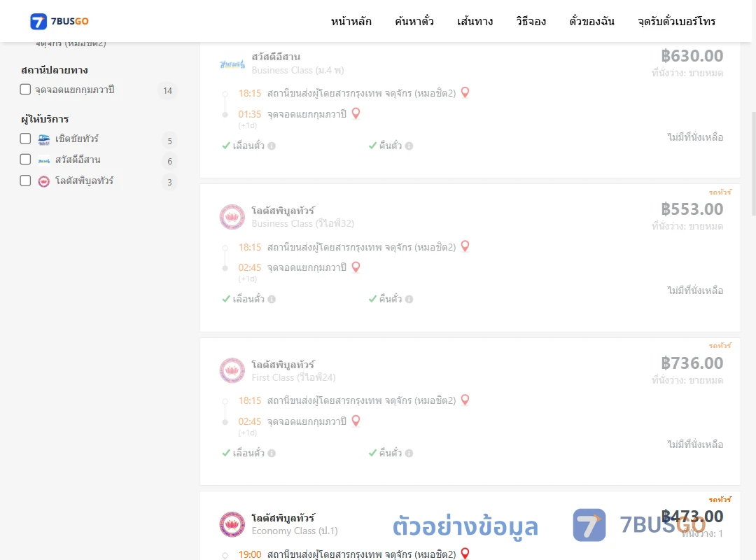Show เลื่อนตั๋ว info on ฿630 trip
The image size is (756, 560).
point(272,146)
